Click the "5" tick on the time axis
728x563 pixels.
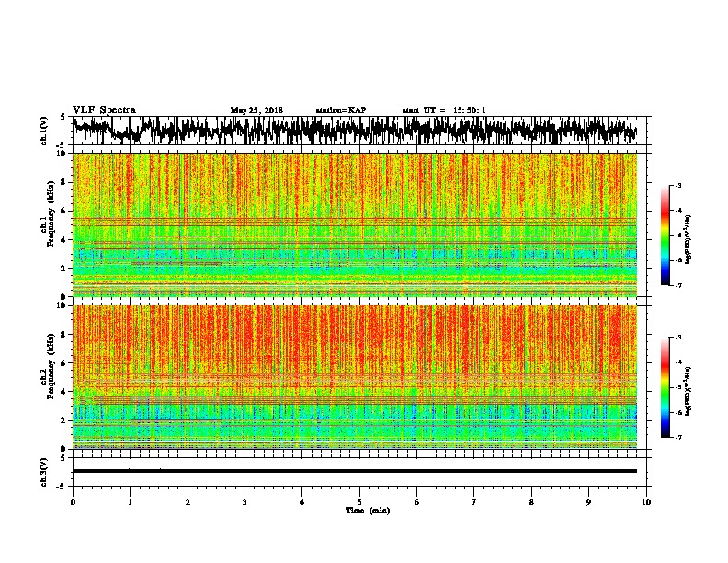(359, 502)
